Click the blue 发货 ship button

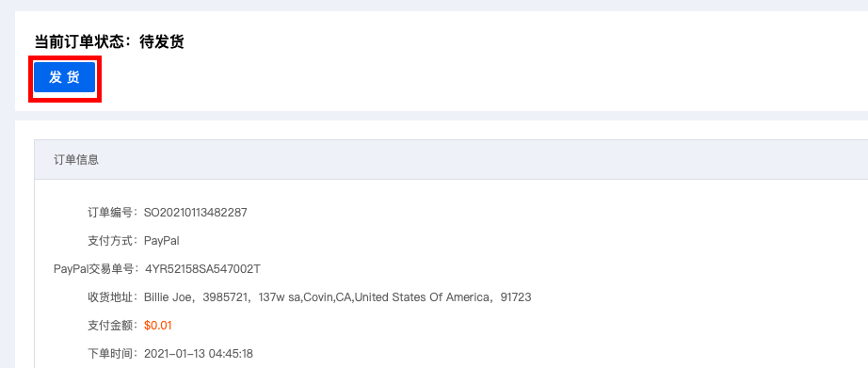coord(65,77)
